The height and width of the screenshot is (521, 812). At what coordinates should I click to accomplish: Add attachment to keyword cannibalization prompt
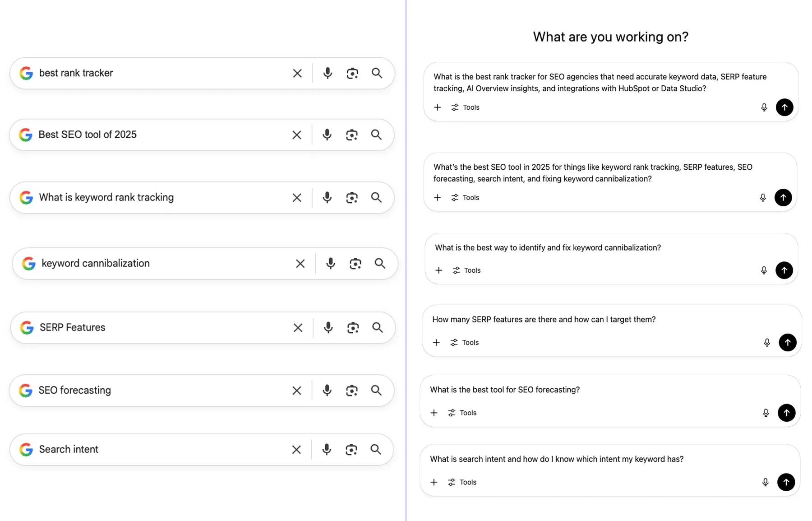point(438,270)
